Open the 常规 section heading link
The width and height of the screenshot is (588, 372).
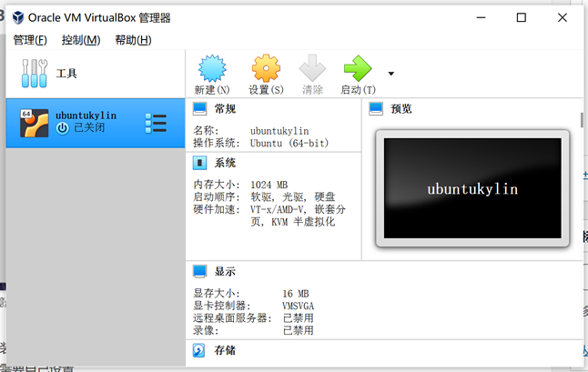click(x=225, y=109)
